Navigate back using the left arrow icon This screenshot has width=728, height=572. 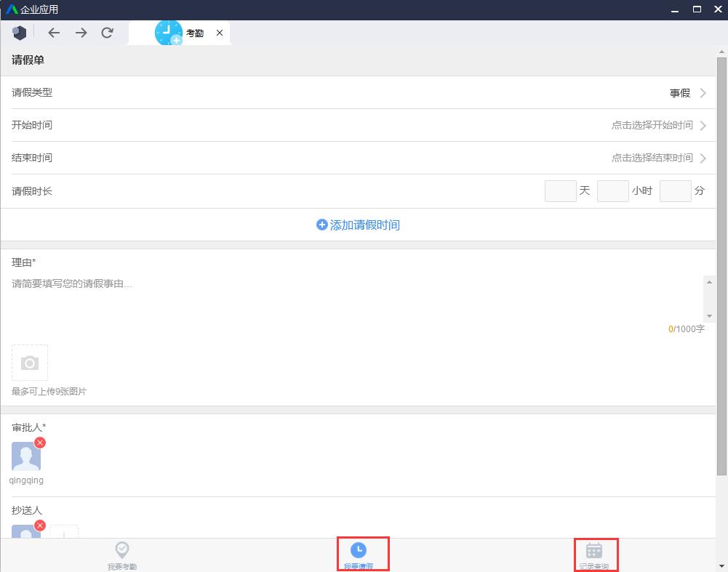(54, 32)
